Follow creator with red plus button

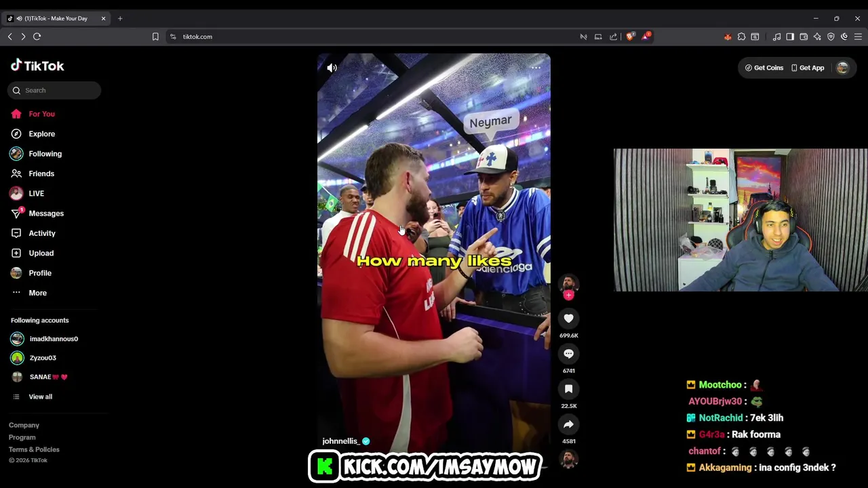(x=568, y=295)
